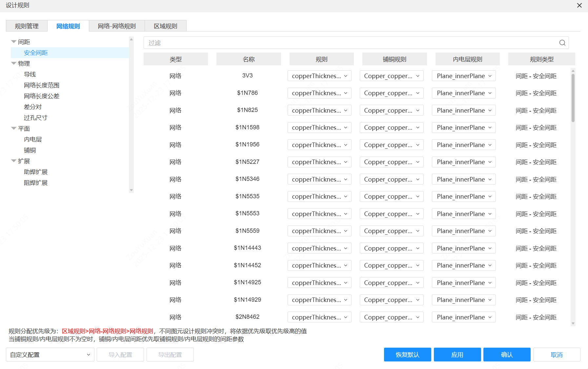This screenshot has height=369, width=588.
Task: Click the search magnifier icon in filter box
Action: click(x=562, y=43)
